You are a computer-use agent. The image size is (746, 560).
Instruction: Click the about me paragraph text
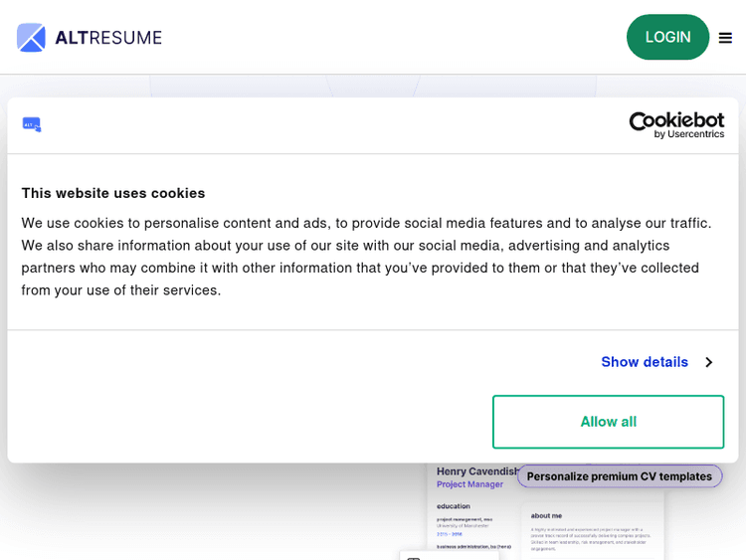591,537
